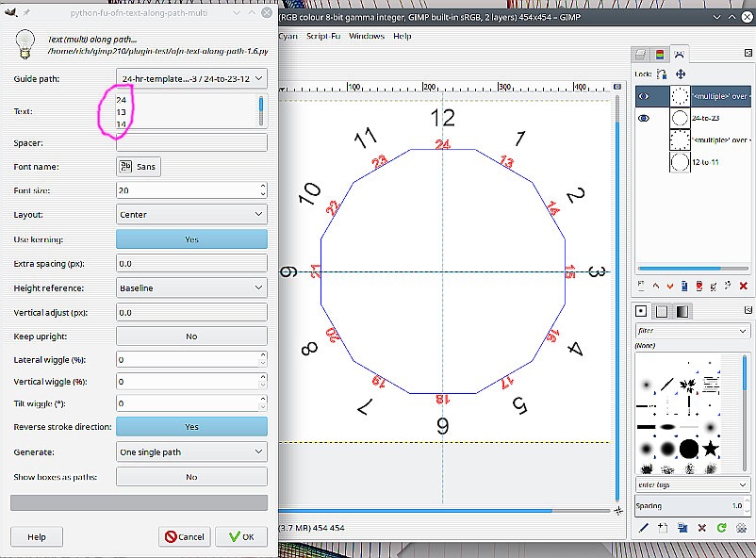The image size is (756, 558).
Task: Raise the selected path in the list
Action: pyautogui.click(x=655, y=285)
